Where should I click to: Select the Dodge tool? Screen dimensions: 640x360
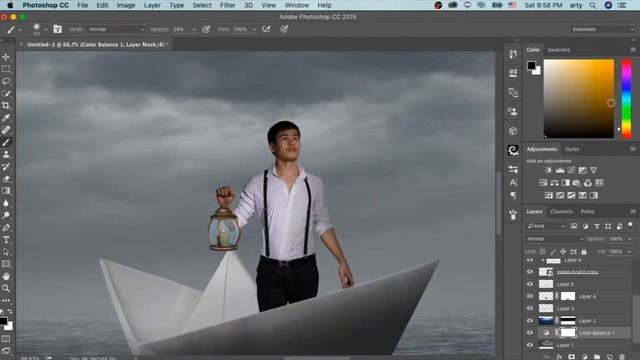tap(6, 215)
